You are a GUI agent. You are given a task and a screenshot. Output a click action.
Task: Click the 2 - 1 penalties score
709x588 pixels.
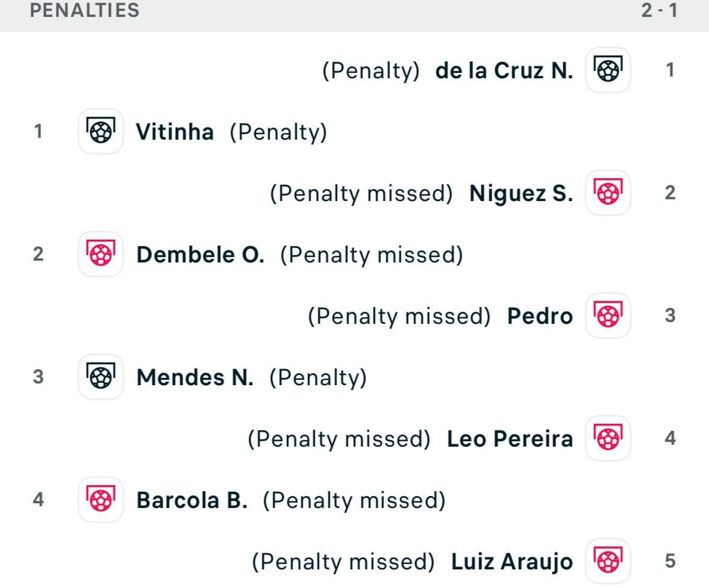point(659,10)
